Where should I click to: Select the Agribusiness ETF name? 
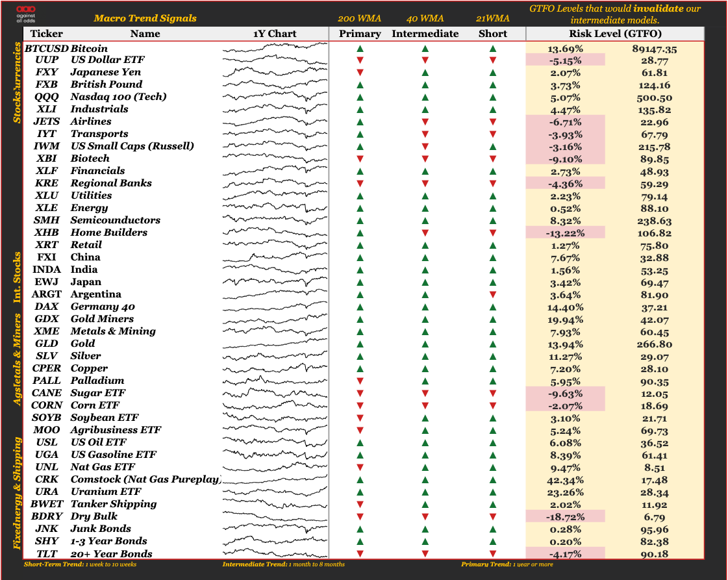tap(116, 430)
